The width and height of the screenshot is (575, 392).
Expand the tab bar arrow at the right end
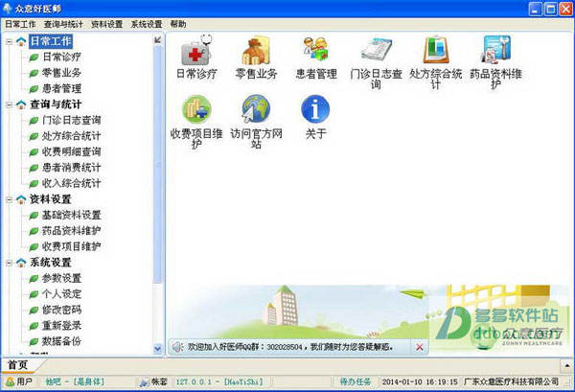[566, 365]
